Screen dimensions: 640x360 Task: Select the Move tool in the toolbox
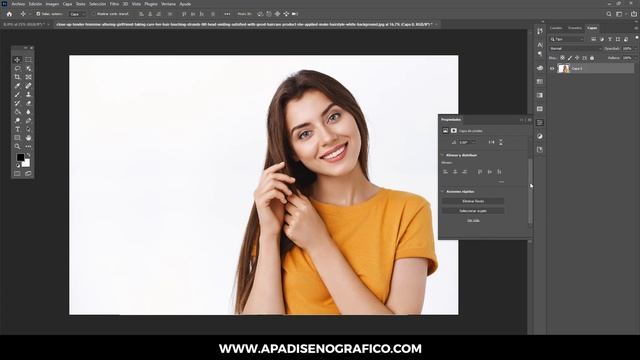[17, 60]
